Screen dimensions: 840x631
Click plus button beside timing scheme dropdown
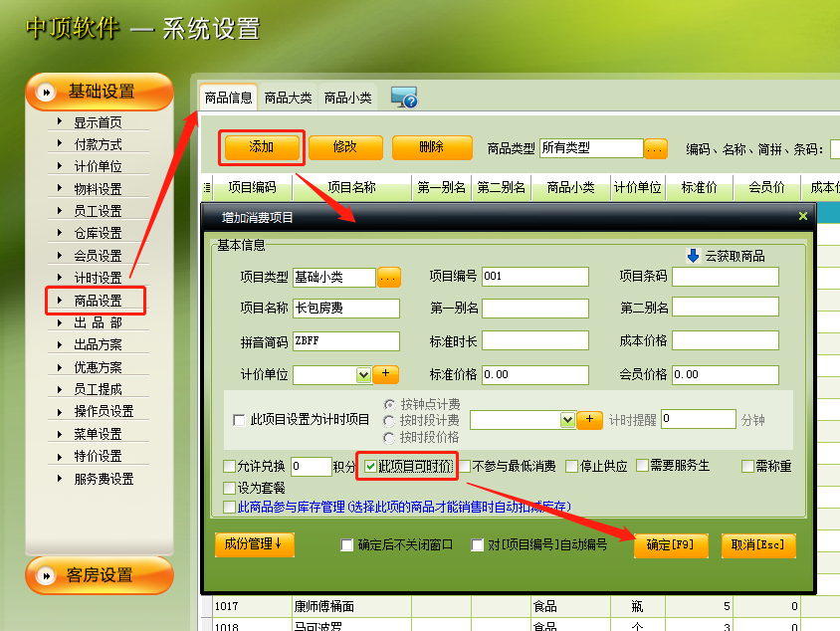[x=589, y=419]
